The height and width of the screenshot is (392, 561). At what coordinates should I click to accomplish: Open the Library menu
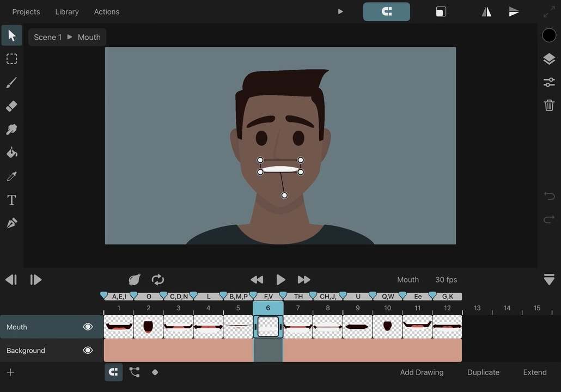point(66,11)
